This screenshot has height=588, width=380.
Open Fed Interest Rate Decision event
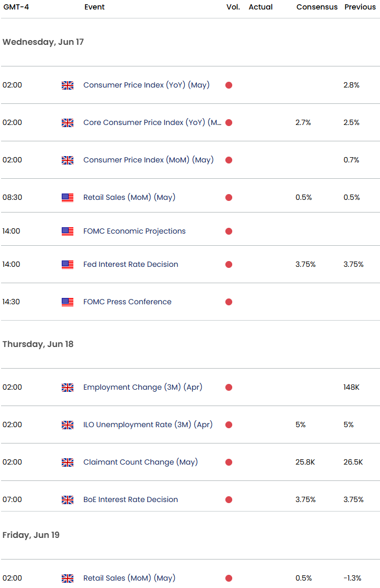pos(130,264)
